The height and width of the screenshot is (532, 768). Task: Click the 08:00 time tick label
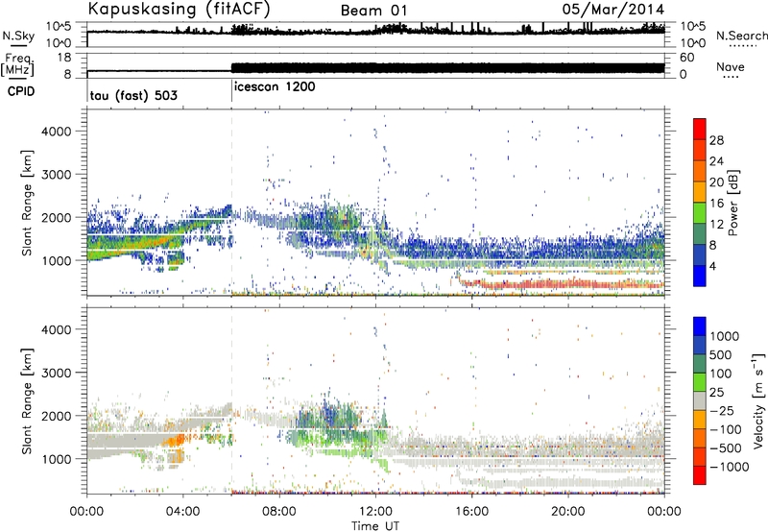278,512
